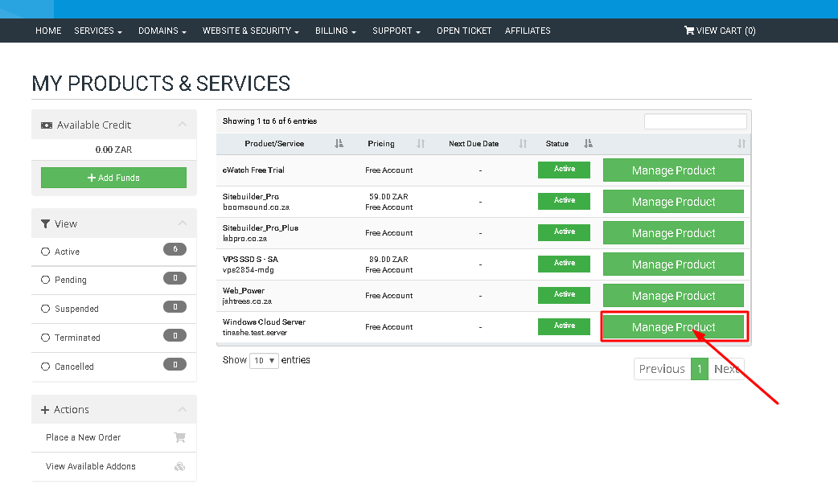This screenshot has height=504, width=838.
Task: Select the Pending filter radio button
Action: pyautogui.click(x=45, y=280)
